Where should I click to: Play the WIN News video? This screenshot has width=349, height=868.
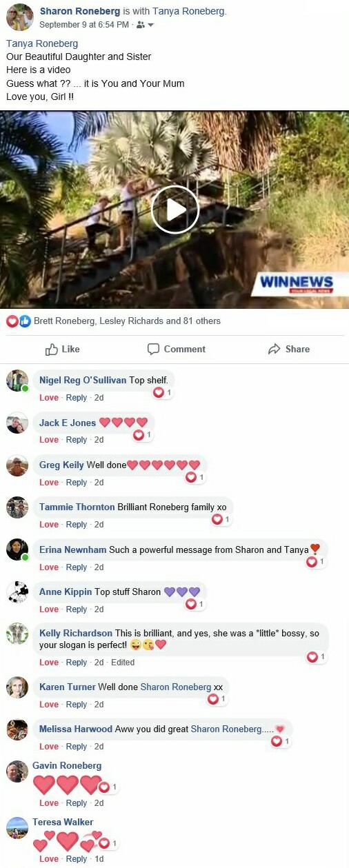click(175, 210)
